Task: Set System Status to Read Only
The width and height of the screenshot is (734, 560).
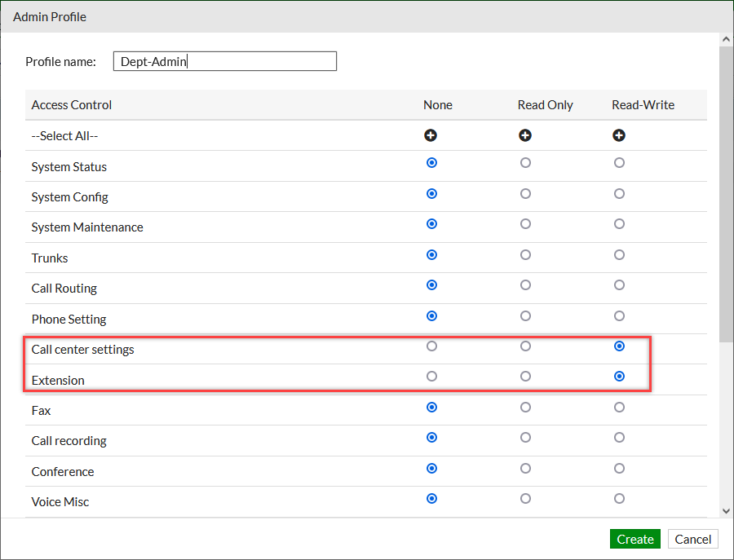Action: (x=525, y=163)
